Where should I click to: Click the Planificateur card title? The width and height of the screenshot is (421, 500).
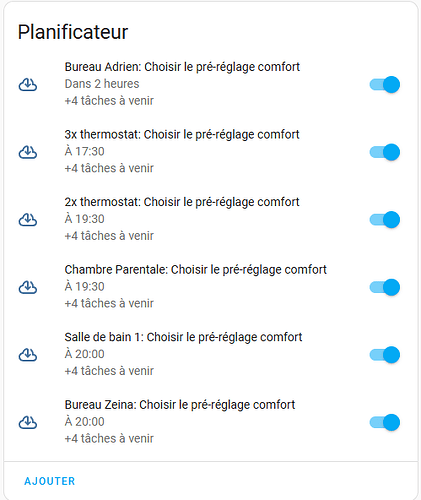[73, 32]
